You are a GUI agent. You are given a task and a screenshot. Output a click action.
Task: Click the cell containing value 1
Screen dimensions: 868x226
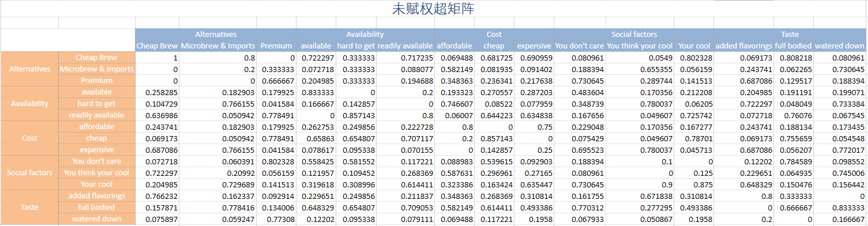click(157, 58)
